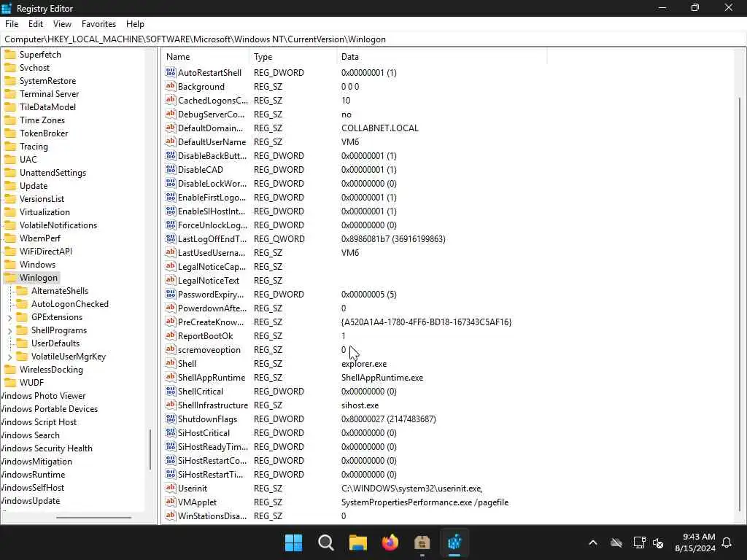The height and width of the screenshot is (560, 747).
Task: Launch Firefox from the taskbar
Action: click(x=390, y=542)
